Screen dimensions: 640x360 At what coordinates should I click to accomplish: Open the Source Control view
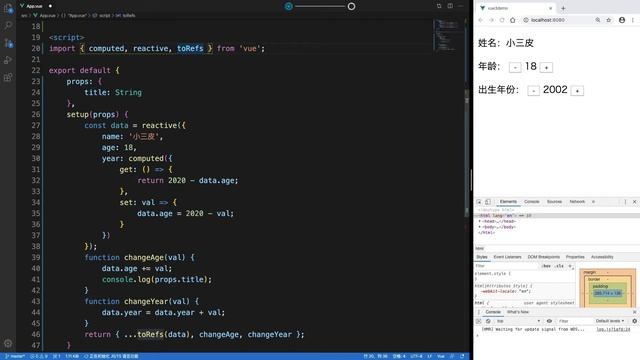8,43
